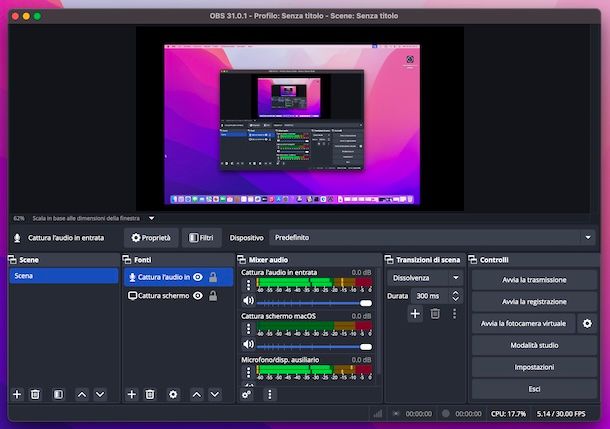Click the Controlli dock panel icon

click(x=473, y=259)
